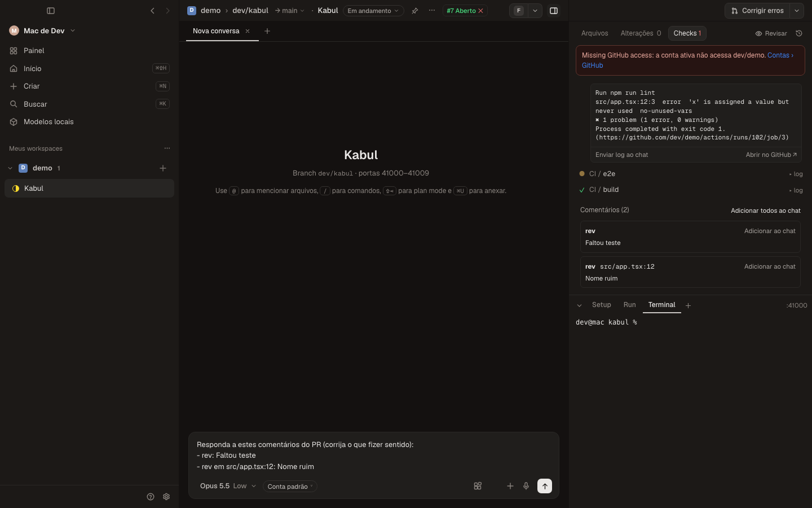Click Enviar log ao chat
Viewport: 812px width, 508px height.
pyautogui.click(x=621, y=155)
